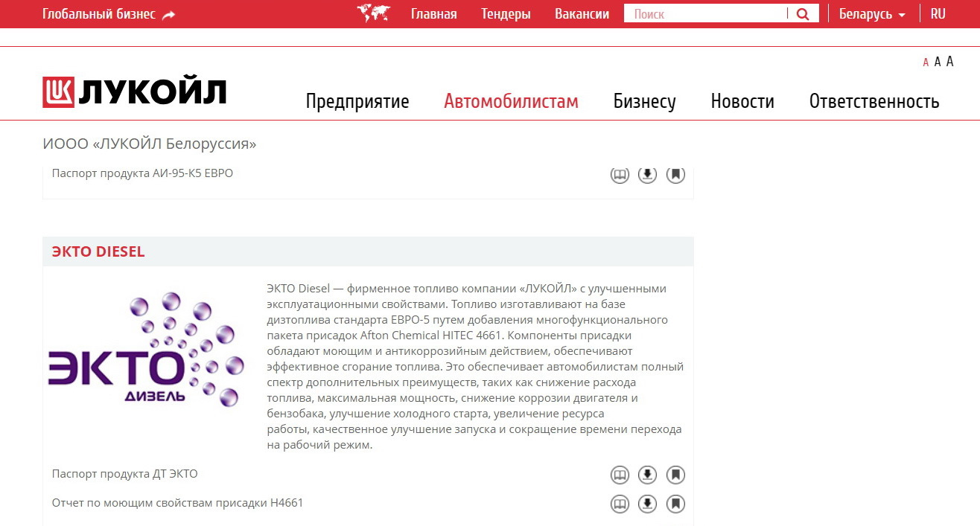Open the Ответственность menu
The width and height of the screenshot is (980, 526).
click(874, 101)
